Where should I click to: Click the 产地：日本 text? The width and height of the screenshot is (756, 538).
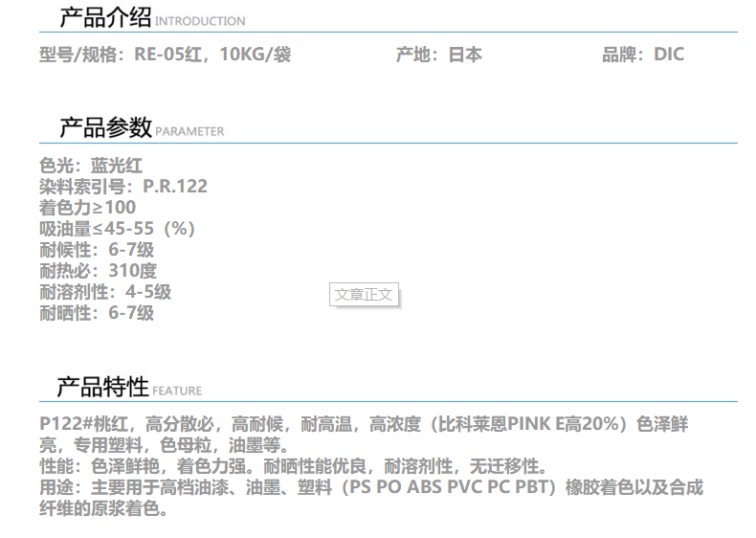pyautogui.click(x=438, y=55)
